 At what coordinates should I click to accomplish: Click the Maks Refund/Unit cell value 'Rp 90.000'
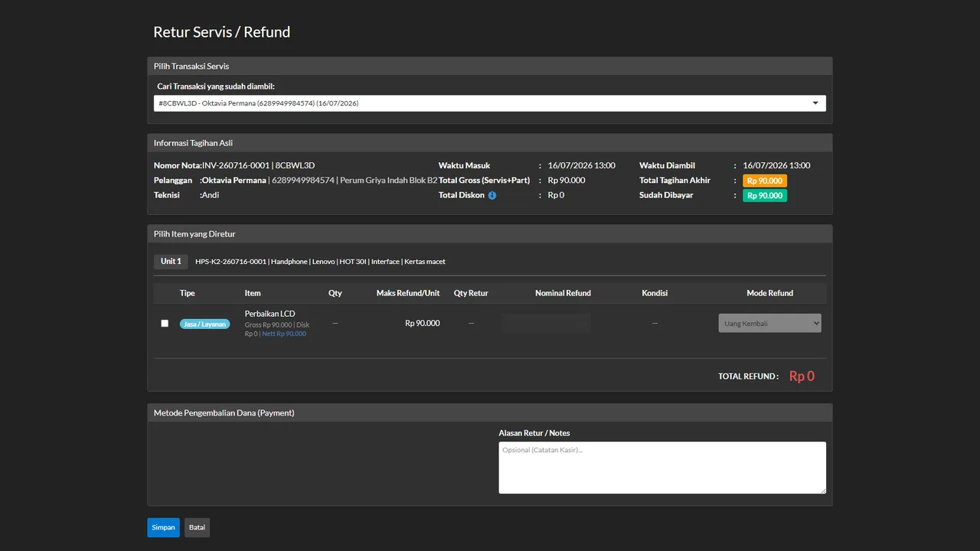click(423, 323)
